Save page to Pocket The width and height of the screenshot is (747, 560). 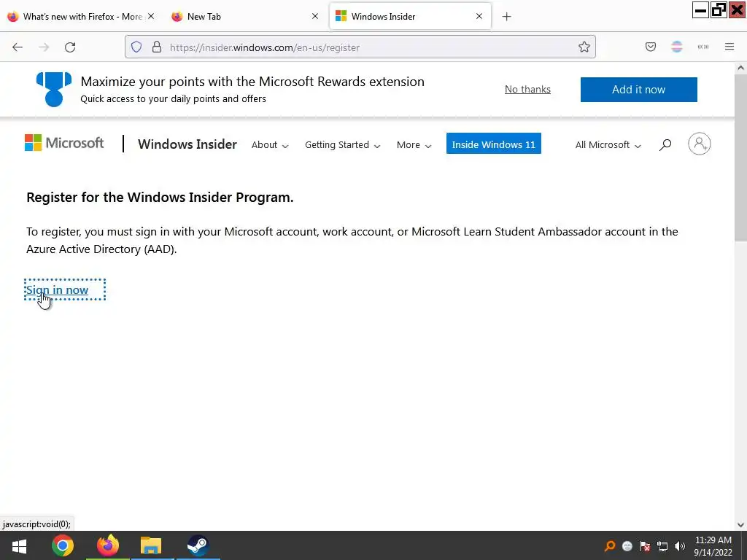coord(651,47)
